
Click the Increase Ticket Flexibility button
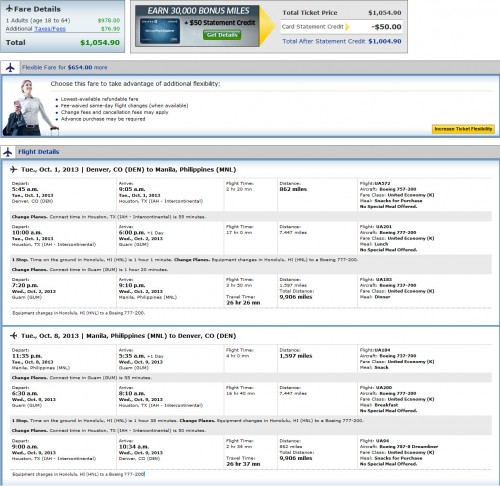click(x=463, y=129)
